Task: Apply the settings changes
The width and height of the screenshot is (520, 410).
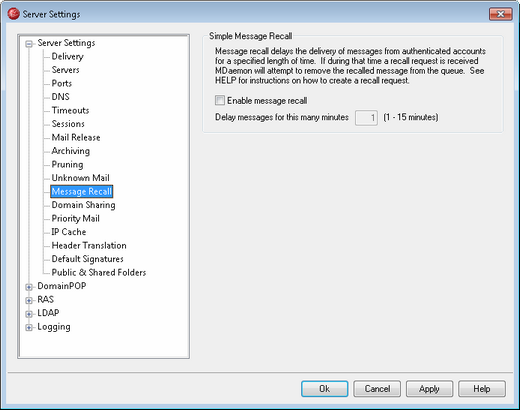Action: pos(429,389)
